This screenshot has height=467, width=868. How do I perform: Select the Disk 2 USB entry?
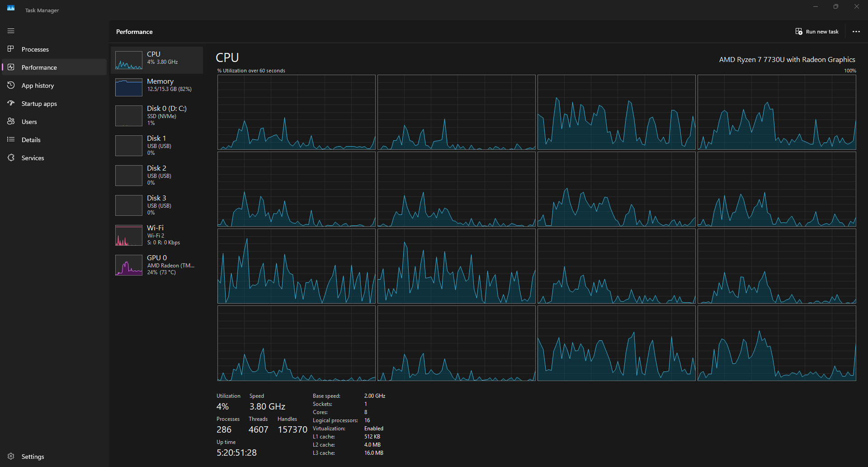point(157,175)
